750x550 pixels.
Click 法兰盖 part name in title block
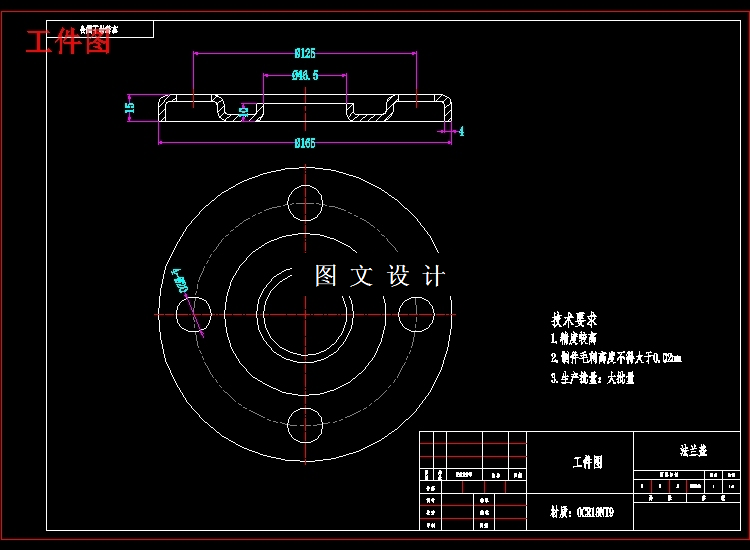(x=693, y=451)
